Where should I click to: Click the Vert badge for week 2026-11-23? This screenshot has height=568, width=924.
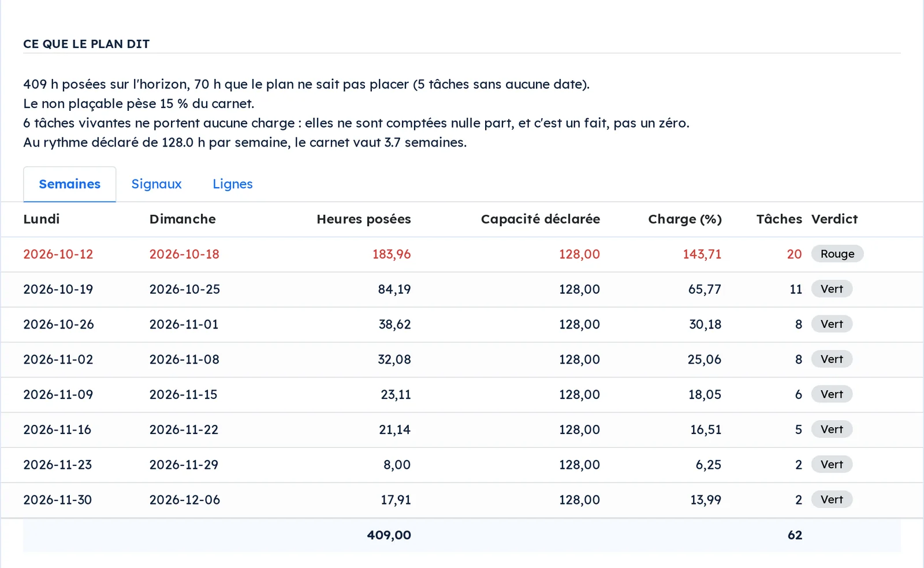(x=832, y=465)
